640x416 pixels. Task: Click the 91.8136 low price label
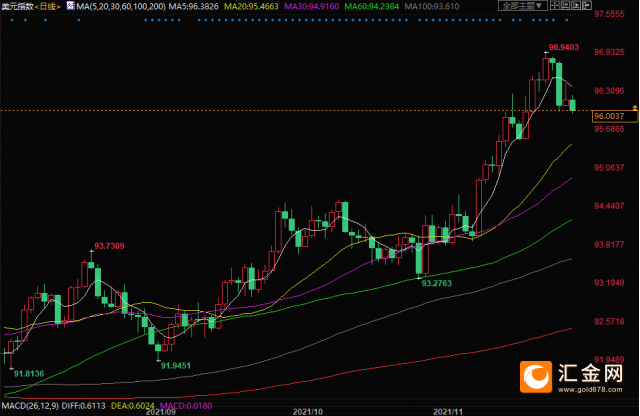point(29,374)
